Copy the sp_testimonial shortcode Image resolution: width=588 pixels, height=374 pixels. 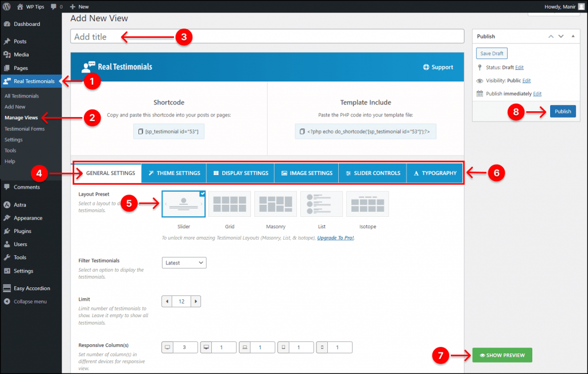[168, 131]
